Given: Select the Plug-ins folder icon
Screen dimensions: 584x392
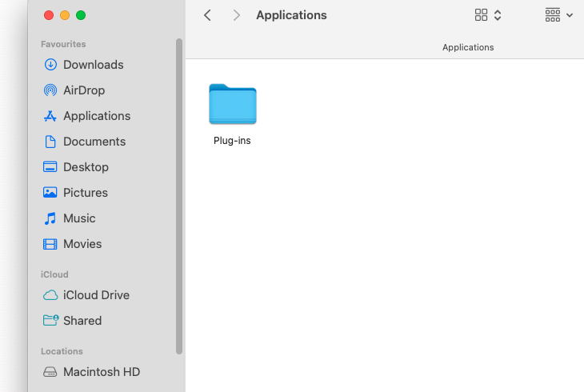Looking at the screenshot, I should [233, 104].
